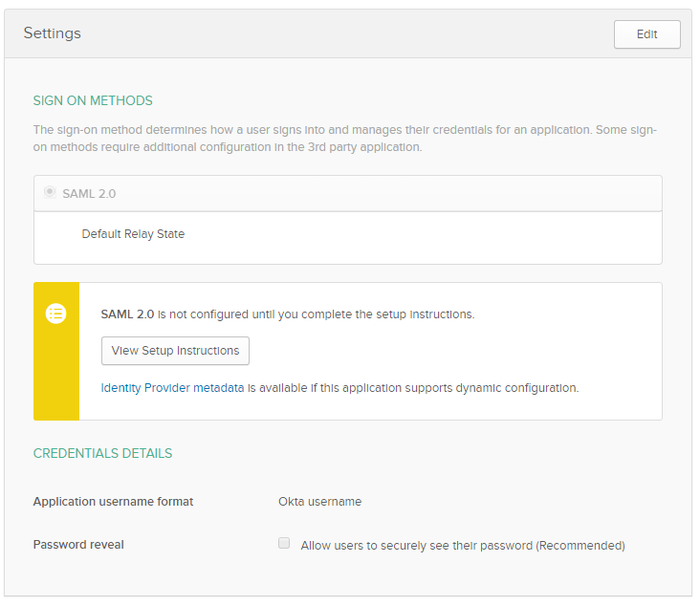Click the sign-on method description paragraph
Viewport: 700px width, 606px height.
[344, 139]
